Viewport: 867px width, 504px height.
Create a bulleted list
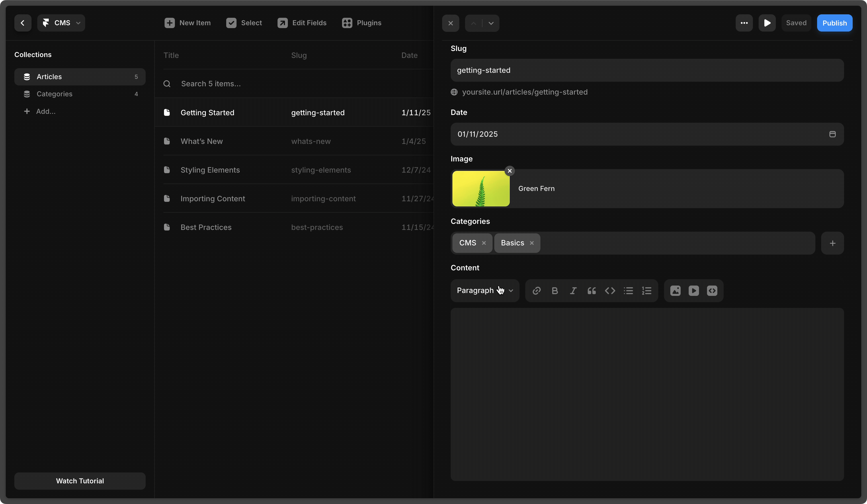pos(628,291)
